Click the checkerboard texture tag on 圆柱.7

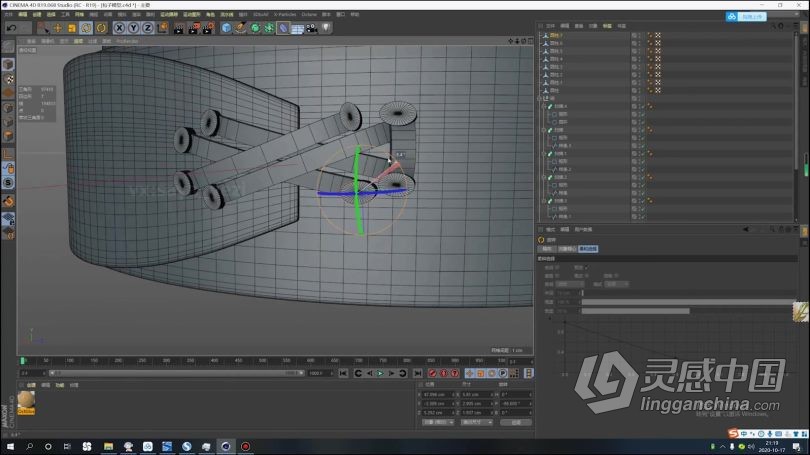(x=658, y=36)
